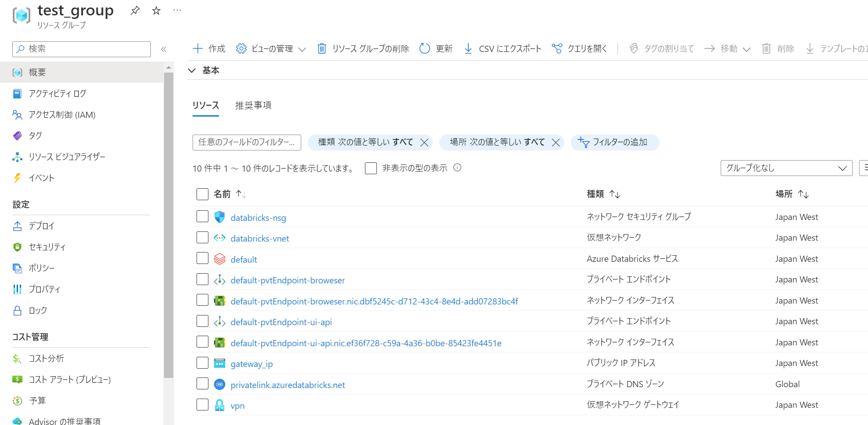Delete resource group via リソース グループの削除
Screen dimensions: 868x425
click(x=363, y=48)
